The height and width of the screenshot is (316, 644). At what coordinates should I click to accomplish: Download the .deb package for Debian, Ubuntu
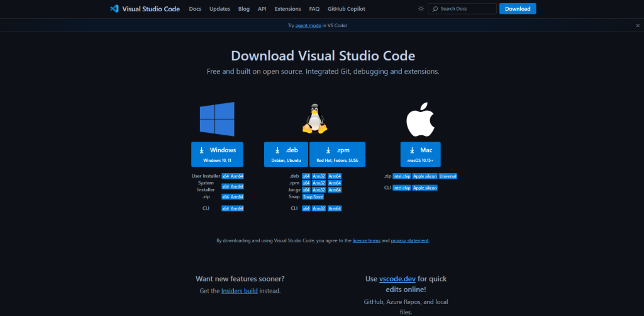coord(286,154)
